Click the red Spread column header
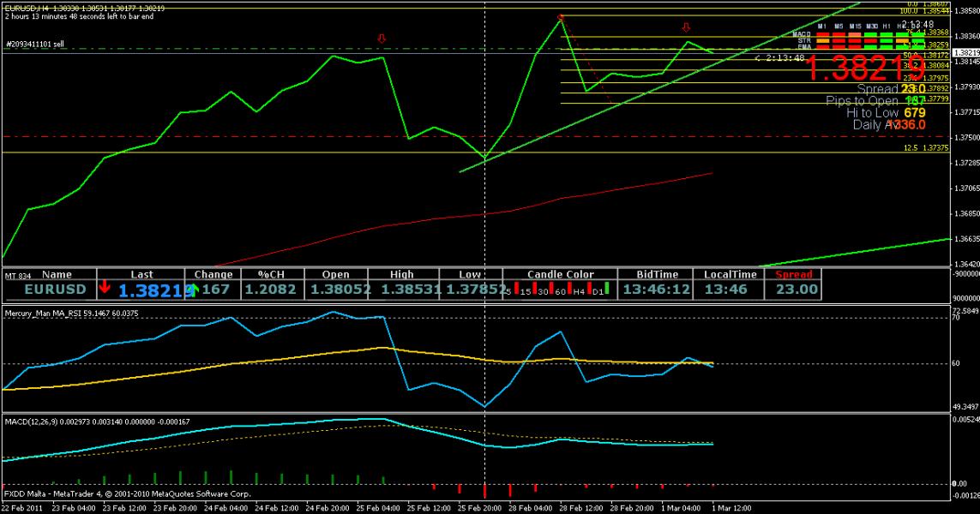Viewport: 980px width, 514px height. (794, 275)
